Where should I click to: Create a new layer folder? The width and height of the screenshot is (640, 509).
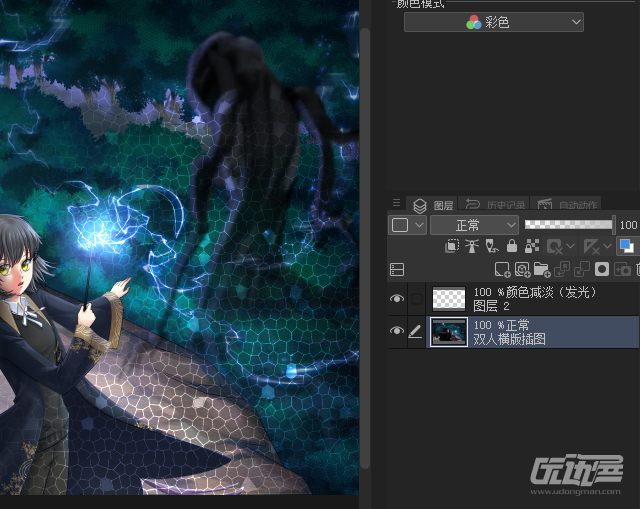542,269
